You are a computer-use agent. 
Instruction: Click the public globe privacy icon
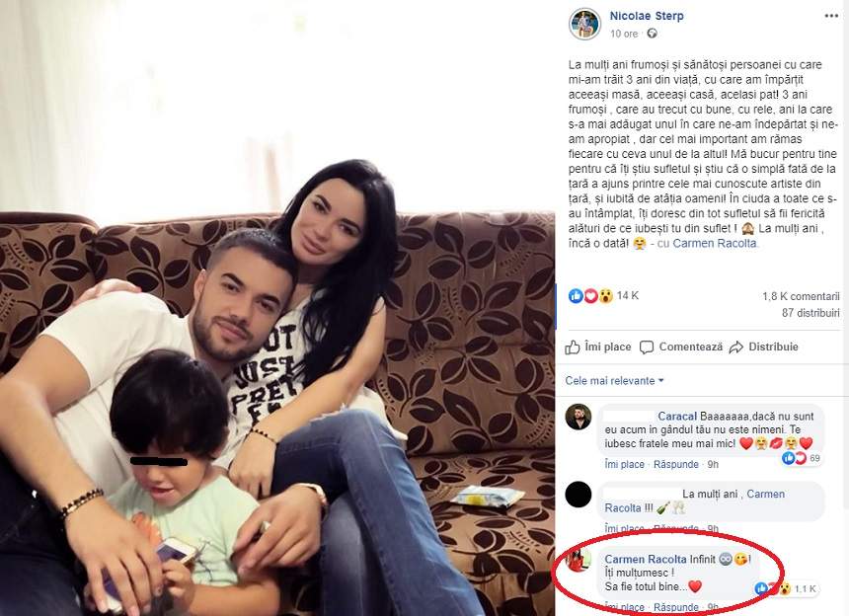[x=652, y=34]
